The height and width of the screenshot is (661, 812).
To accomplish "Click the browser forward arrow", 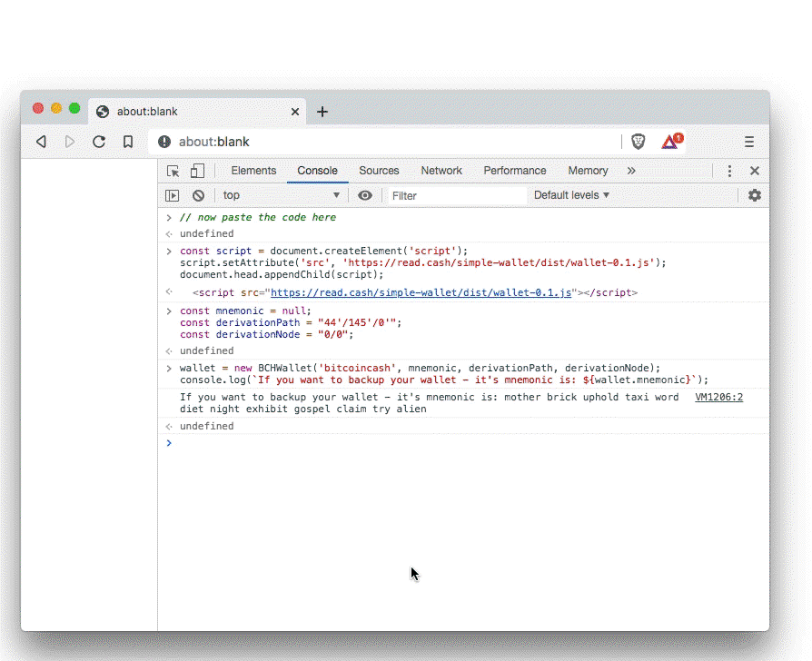I will tap(69, 142).
